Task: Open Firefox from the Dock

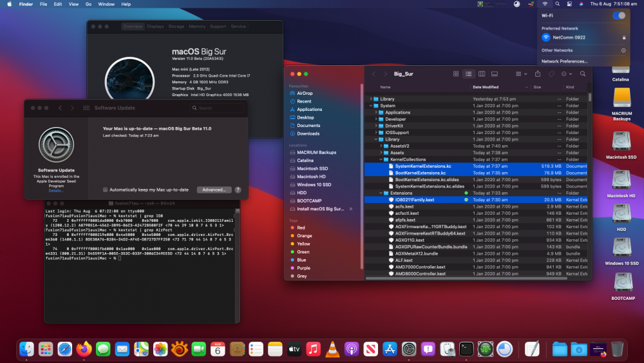Action: coord(84,349)
